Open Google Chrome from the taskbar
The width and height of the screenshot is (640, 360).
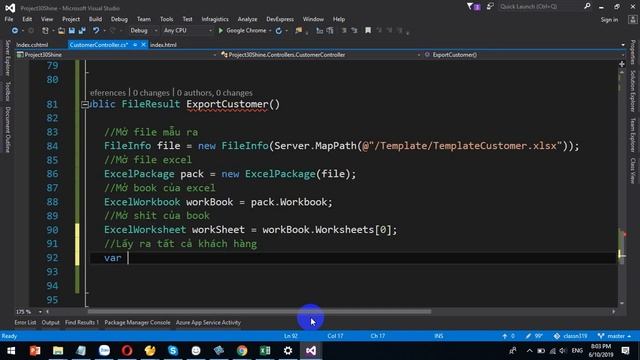point(242,351)
